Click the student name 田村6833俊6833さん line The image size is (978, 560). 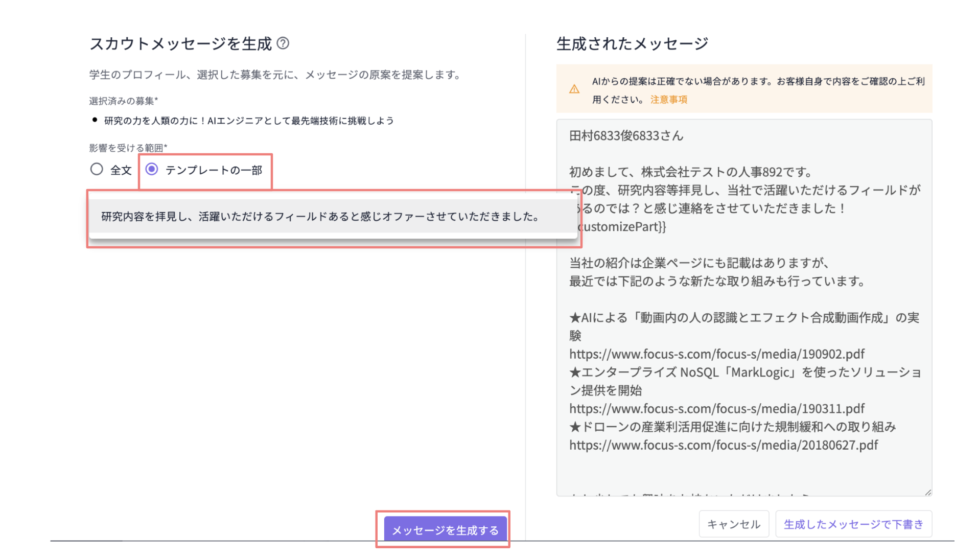[626, 136]
